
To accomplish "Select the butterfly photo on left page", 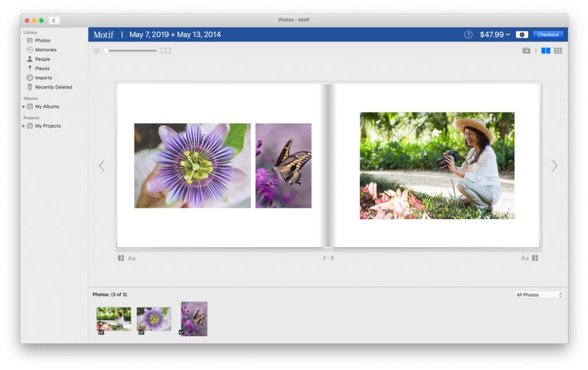I will (x=284, y=165).
